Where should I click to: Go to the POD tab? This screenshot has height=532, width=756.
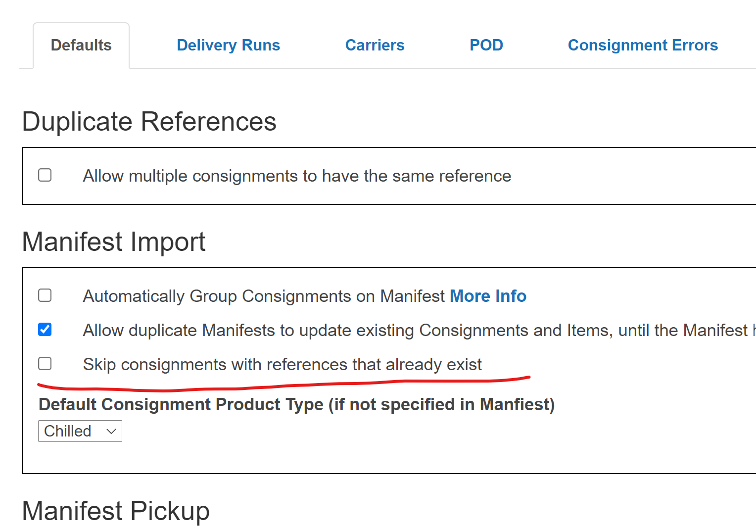coord(486,45)
